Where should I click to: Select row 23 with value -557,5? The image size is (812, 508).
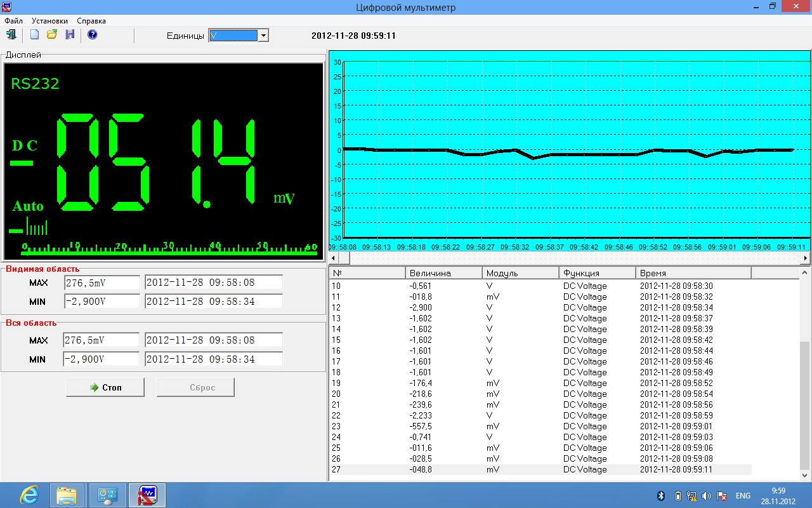tap(540, 426)
